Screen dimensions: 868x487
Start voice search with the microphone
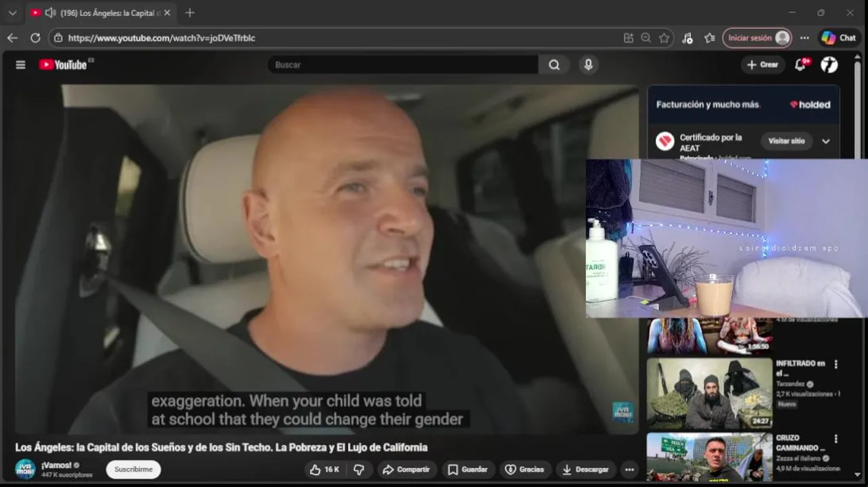pyautogui.click(x=588, y=65)
